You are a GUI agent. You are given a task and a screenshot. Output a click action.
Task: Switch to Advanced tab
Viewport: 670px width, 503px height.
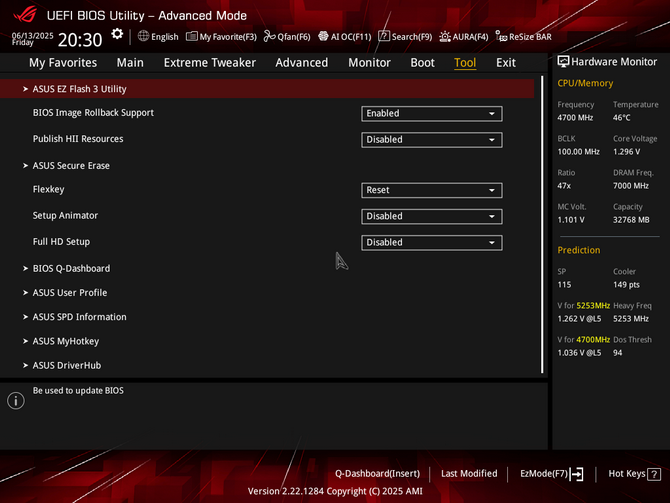(301, 63)
